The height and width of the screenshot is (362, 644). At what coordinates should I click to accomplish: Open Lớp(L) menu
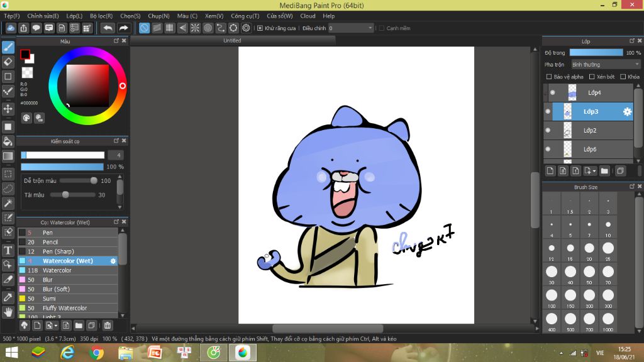[74, 16]
